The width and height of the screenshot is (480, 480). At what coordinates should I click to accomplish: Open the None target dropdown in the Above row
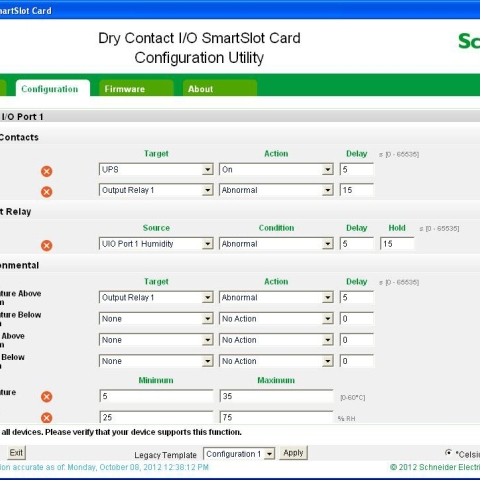[x=156, y=340]
